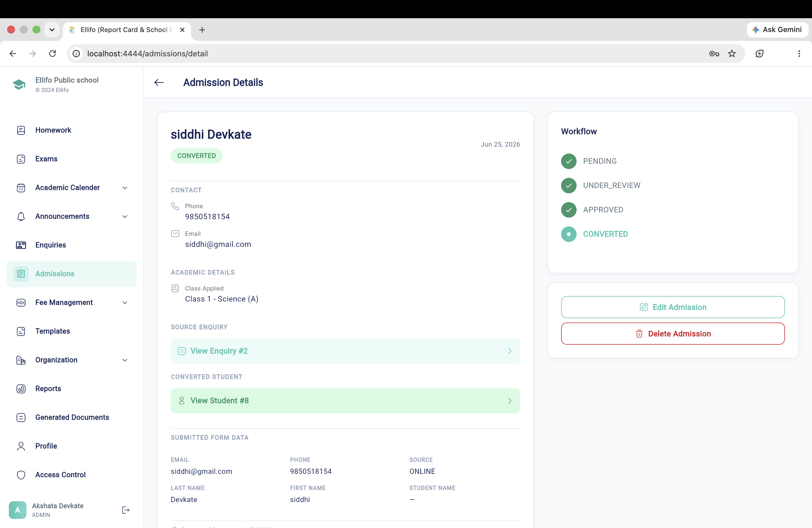The width and height of the screenshot is (812, 528).
Task: Open Generated Documents in the sidebar
Action: tap(71, 418)
